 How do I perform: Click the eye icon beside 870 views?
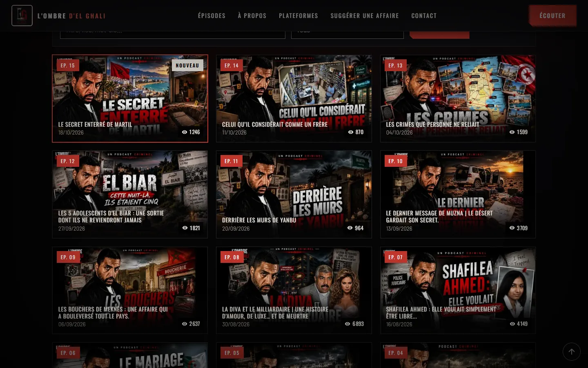(x=351, y=132)
